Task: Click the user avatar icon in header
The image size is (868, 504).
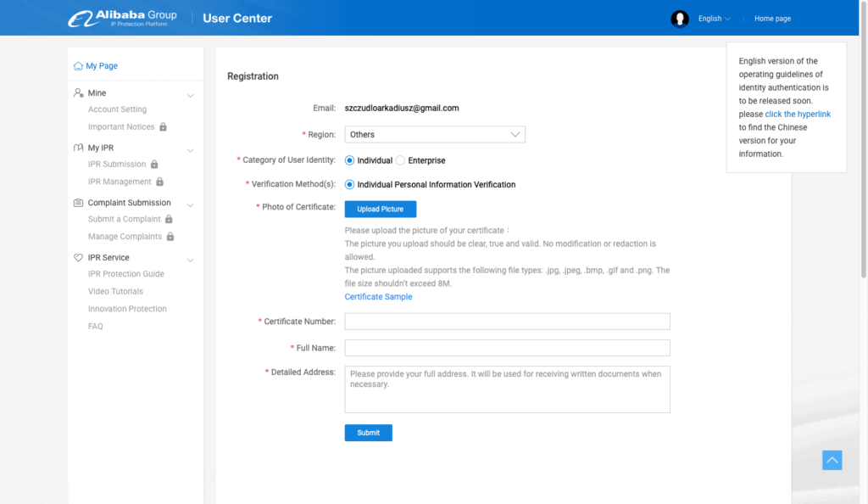Action: pyautogui.click(x=680, y=19)
